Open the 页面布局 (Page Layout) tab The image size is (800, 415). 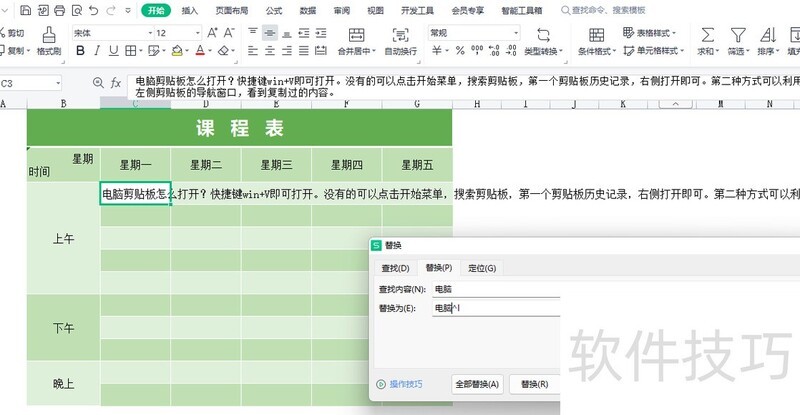tap(232, 10)
